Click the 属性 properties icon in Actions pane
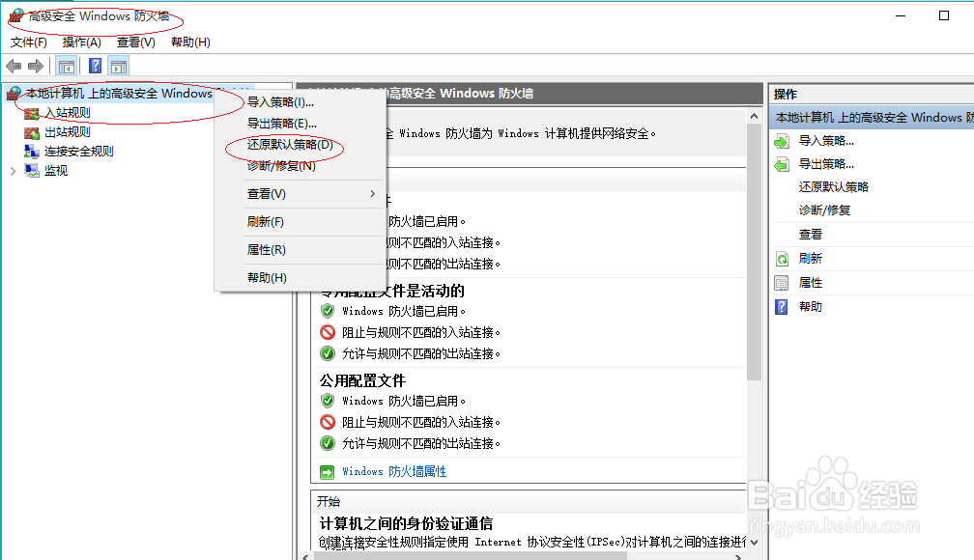 point(782,283)
